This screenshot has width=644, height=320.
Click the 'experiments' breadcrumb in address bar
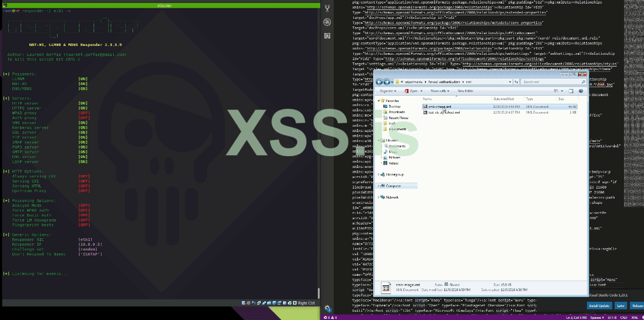click(413, 82)
